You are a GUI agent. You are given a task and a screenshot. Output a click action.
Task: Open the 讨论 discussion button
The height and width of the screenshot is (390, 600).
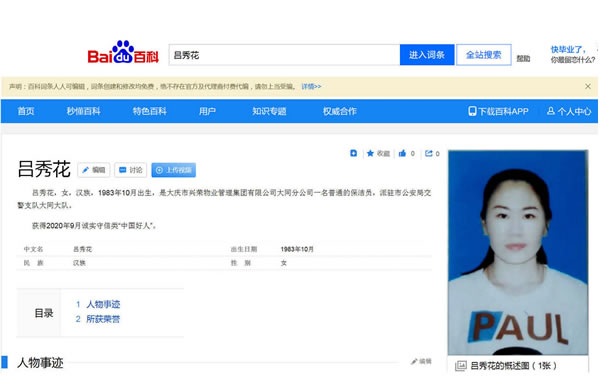tap(130, 170)
